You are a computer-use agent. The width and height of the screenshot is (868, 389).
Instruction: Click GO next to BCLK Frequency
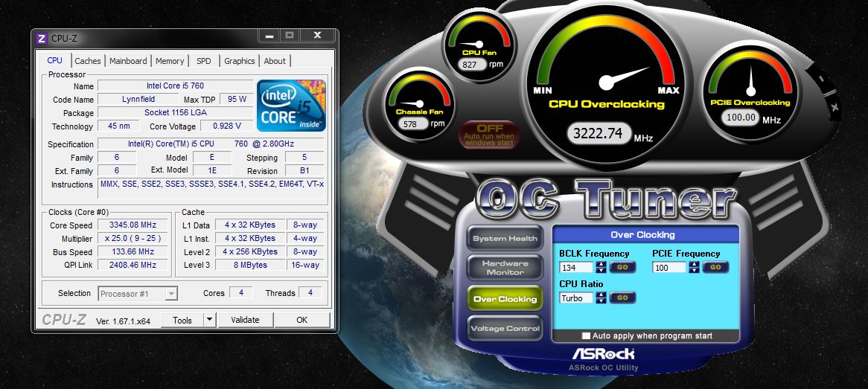[623, 267]
